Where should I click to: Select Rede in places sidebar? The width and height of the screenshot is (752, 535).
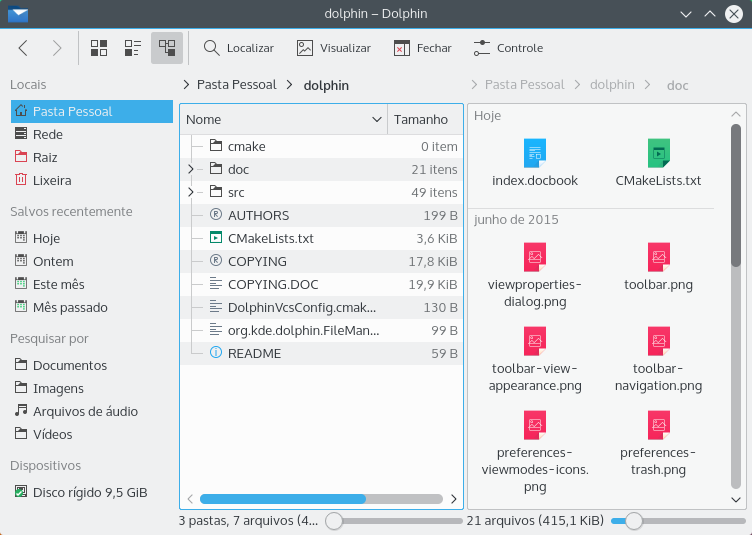point(47,135)
